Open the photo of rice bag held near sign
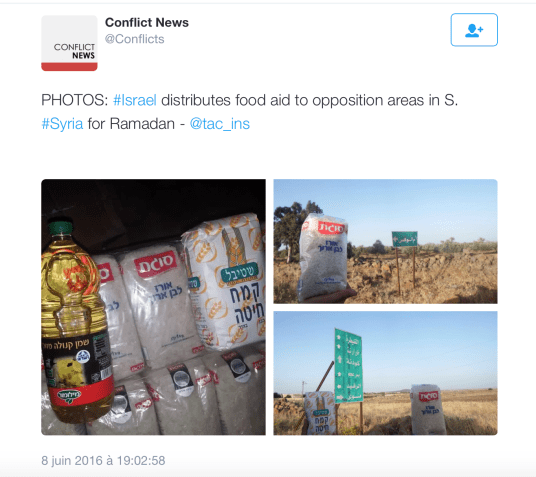The image size is (536, 477). pos(385,241)
